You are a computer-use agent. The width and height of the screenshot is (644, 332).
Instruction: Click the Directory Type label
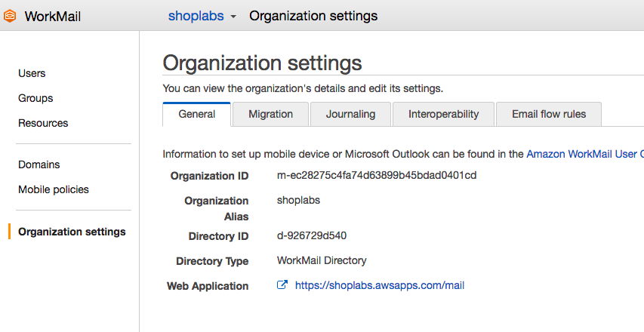coord(212,261)
